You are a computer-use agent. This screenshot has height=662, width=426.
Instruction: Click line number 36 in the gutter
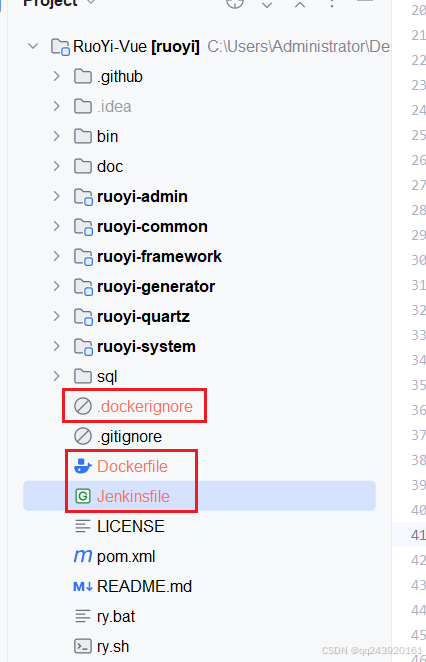click(x=418, y=410)
